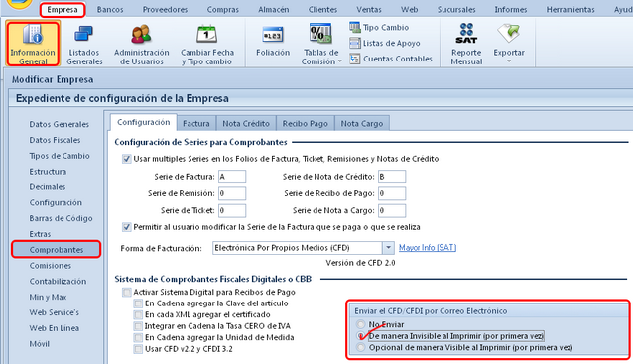Select Extras in the sidebar

point(40,234)
